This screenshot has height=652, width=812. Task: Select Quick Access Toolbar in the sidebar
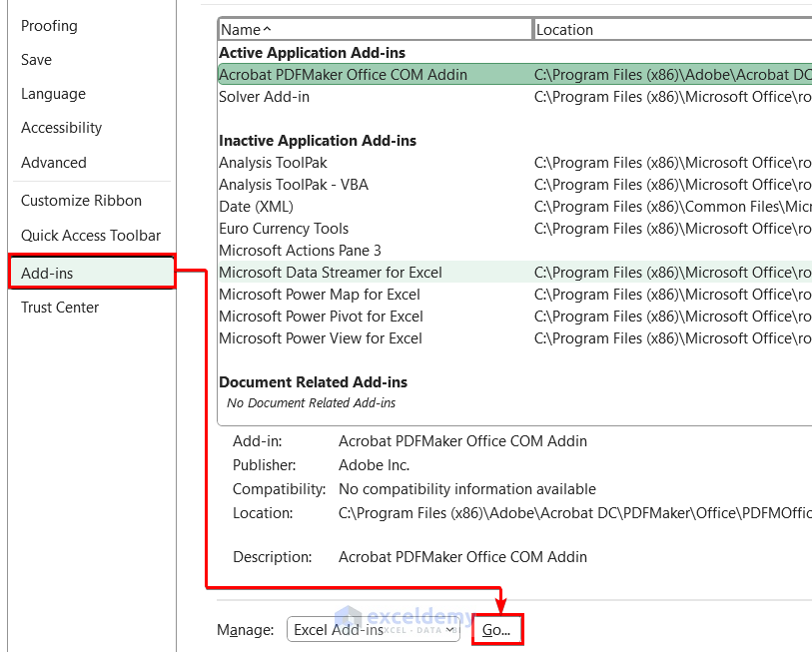click(91, 236)
